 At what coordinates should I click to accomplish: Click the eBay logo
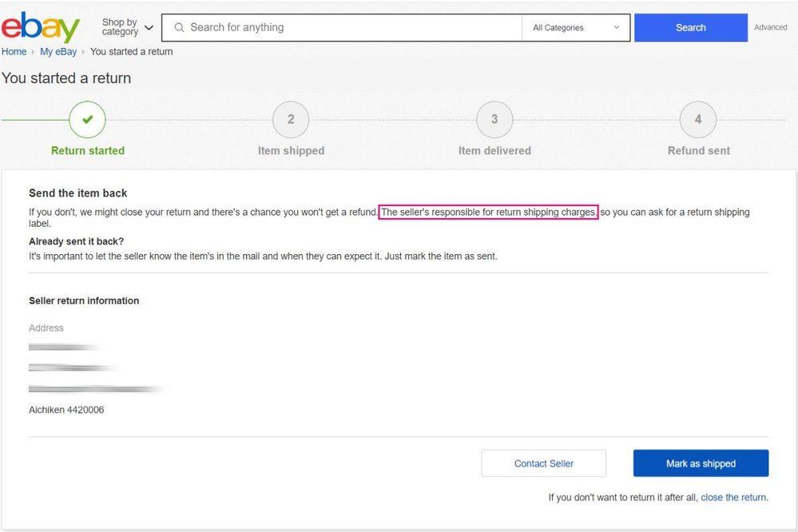point(41,27)
